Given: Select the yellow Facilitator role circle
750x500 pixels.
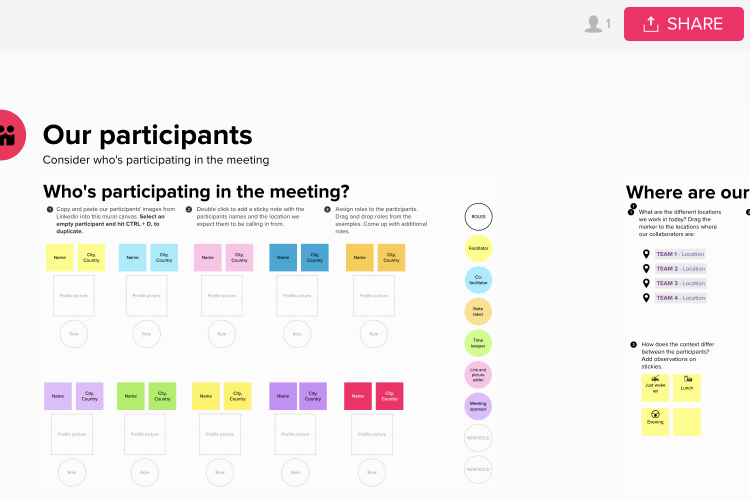Looking at the screenshot, I should 479,248.
